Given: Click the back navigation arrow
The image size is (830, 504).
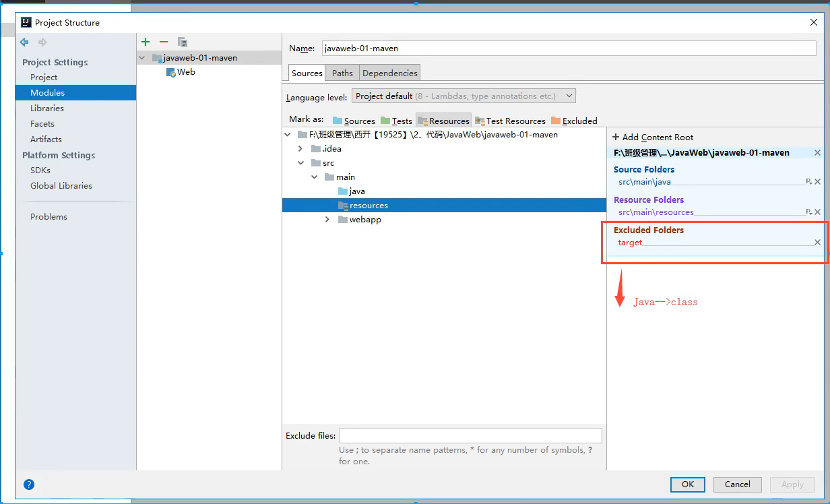Looking at the screenshot, I should (x=25, y=42).
